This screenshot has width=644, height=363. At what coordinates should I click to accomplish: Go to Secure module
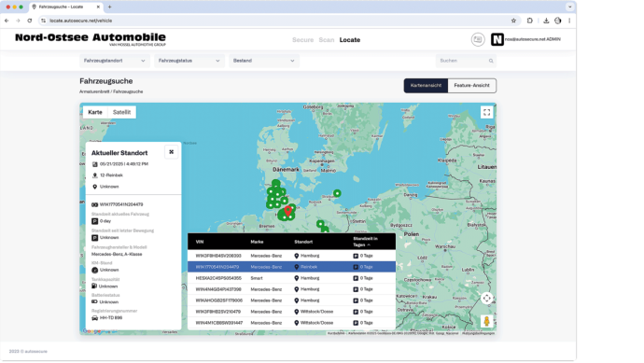click(x=302, y=40)
